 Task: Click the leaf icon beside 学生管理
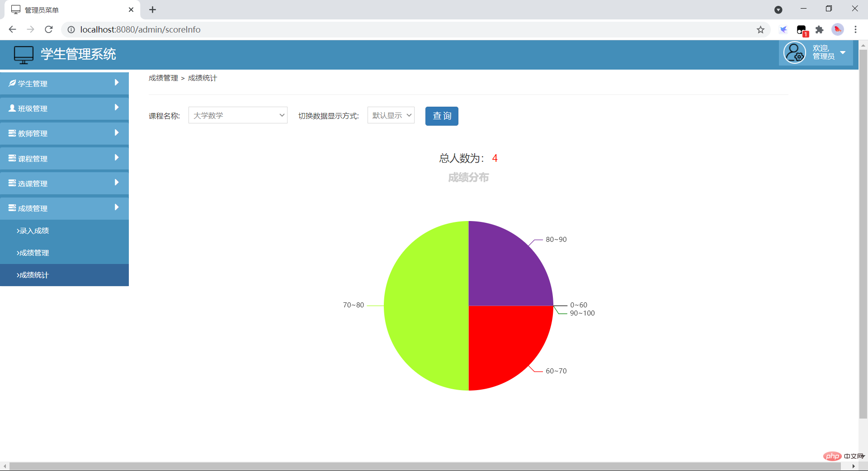tap(12, 83)
